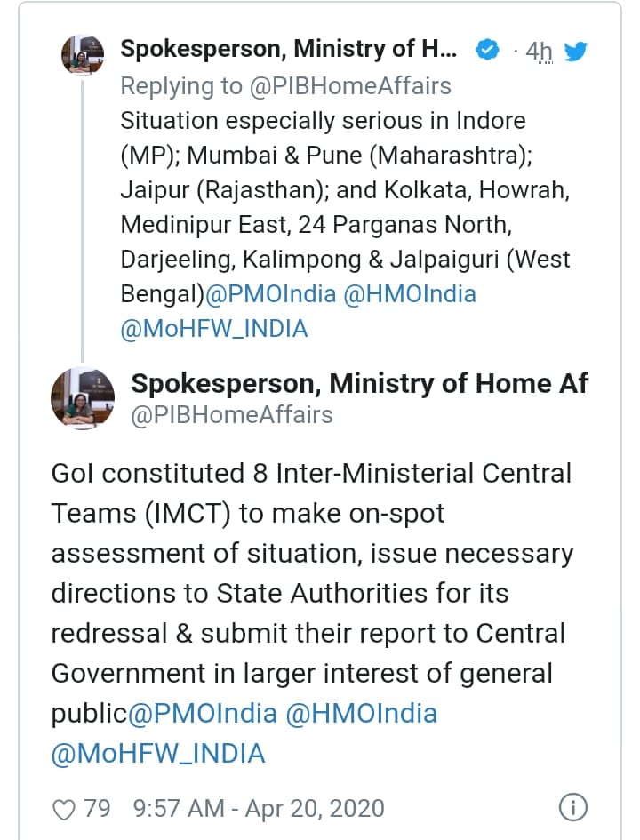Open @HMOIndia mention in the main tweet
Image resolution: width=640 pixels, height=840 pixels.
tap(362, 714)
